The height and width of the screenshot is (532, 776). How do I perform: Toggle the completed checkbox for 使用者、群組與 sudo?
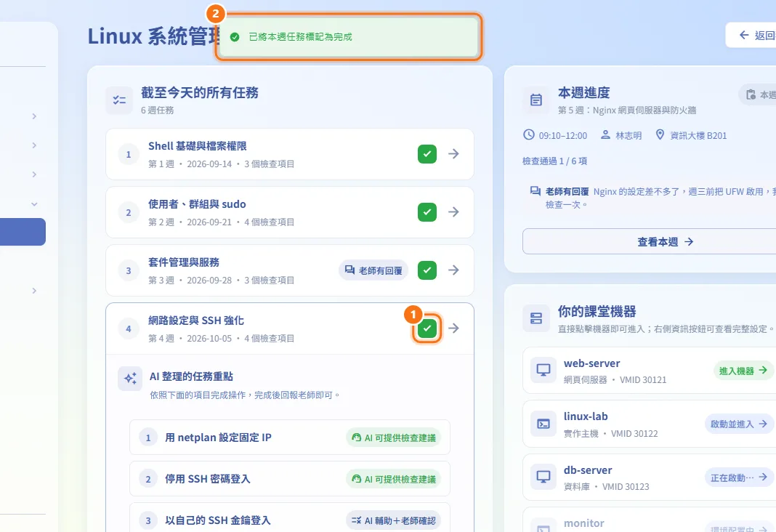(x=427, y=211)
